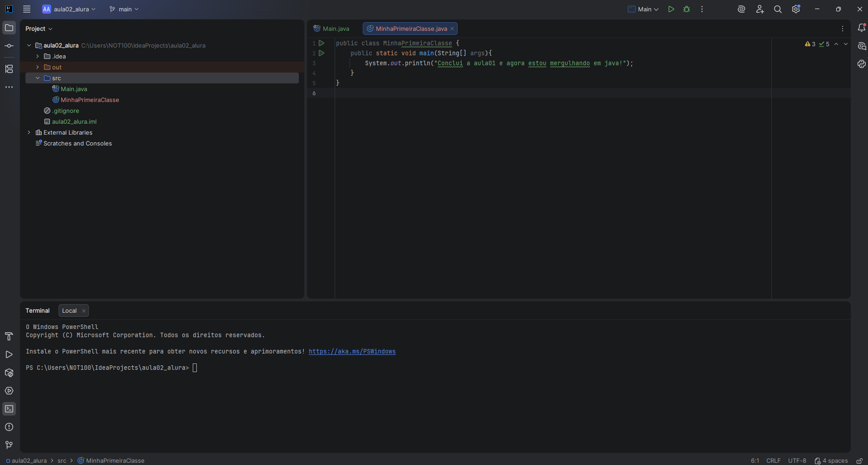Run the Main configuration with the green play icon

671,9
